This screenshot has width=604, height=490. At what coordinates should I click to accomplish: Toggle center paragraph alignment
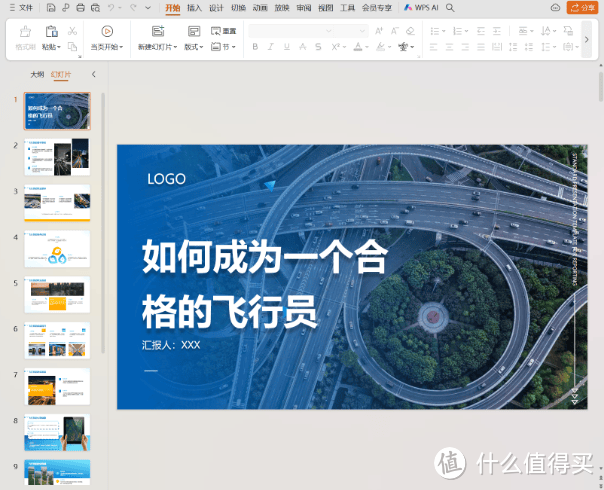pos(449,47)
